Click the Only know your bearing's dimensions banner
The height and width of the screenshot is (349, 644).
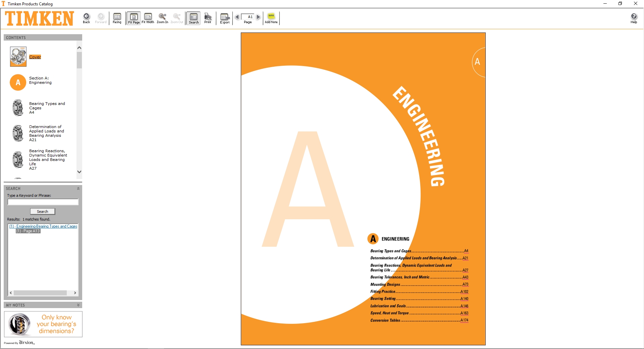point(43,324)
